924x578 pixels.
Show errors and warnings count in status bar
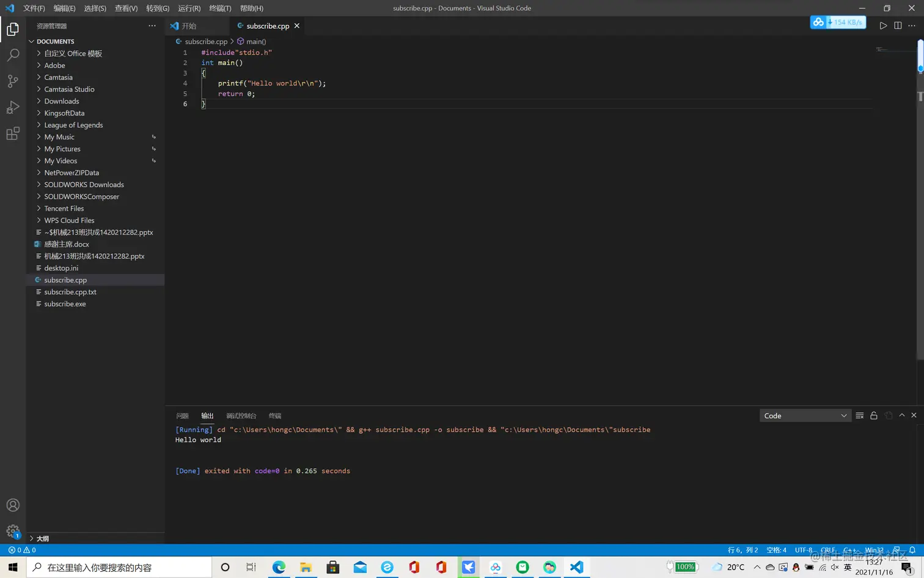[x=22, y=550]
